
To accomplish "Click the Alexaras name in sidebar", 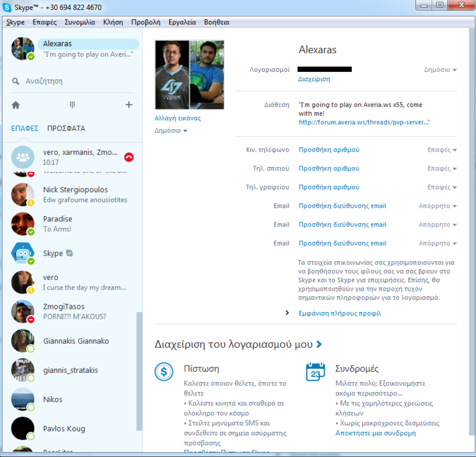I will pyautogui.click(x=57, y=44).
